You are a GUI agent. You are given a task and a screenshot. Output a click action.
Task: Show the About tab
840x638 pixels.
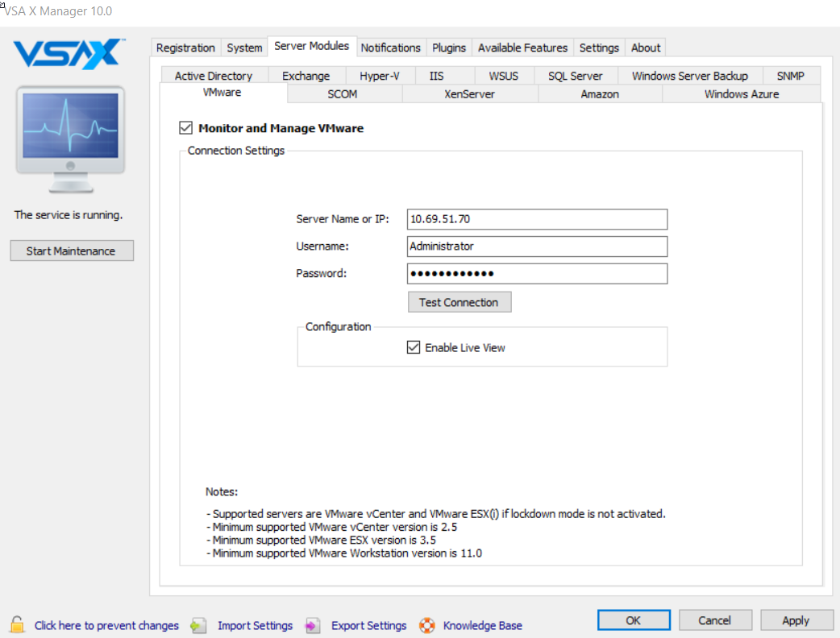[x=646, y=48]
